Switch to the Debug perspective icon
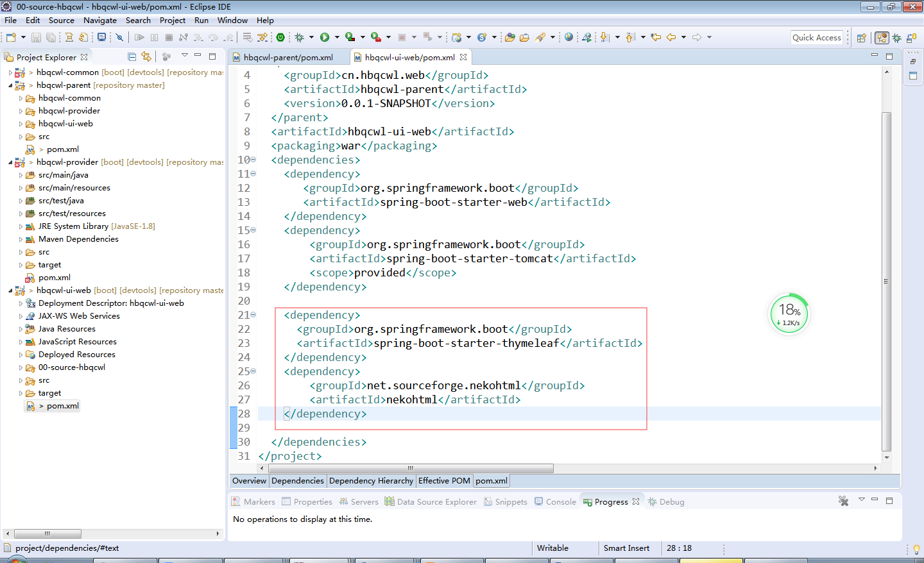This screenshot has width=924, height=563. click(x=897, y=38)
